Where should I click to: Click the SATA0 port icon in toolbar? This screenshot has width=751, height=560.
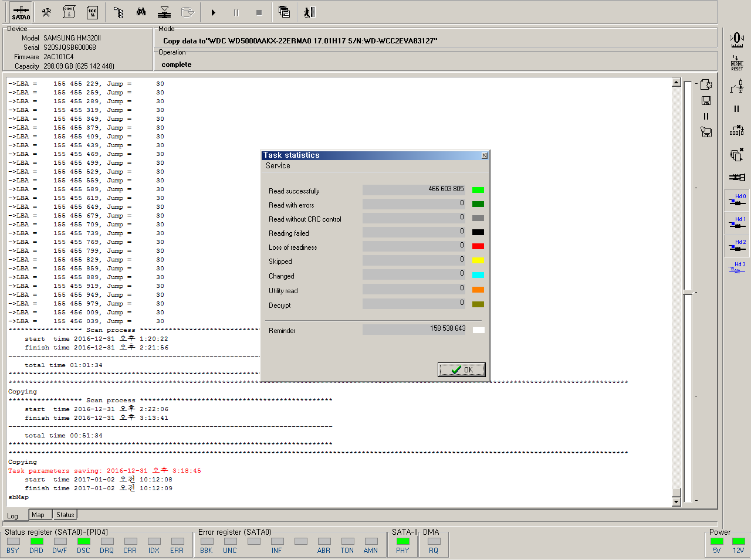21,12
